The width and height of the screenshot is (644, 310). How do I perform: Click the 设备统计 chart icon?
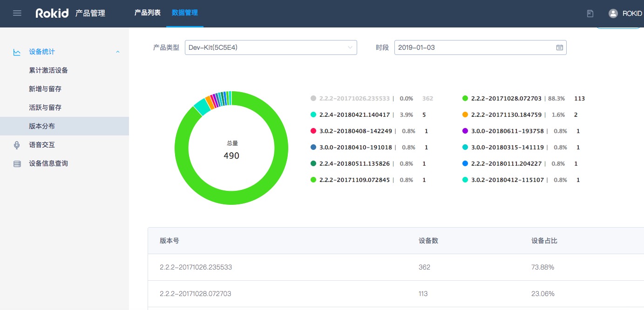(17, 52)
